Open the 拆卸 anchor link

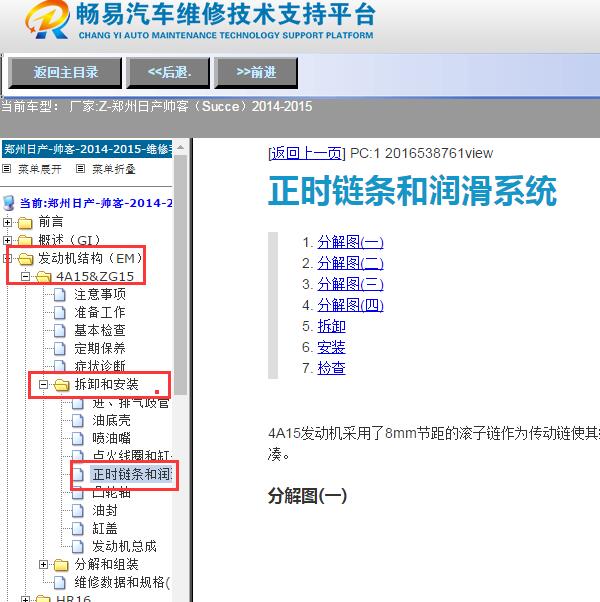331,326
